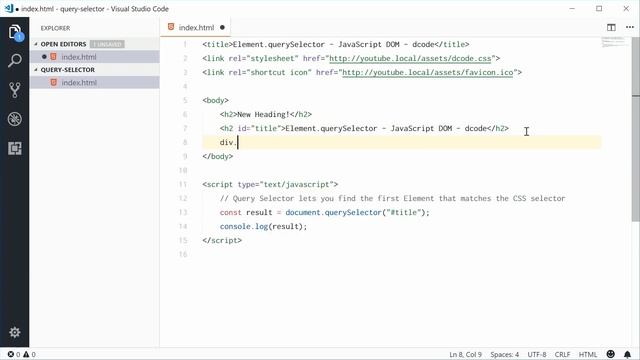Open the Search view in activity bar
The image size is (640, 360).
tap(15, 61)
